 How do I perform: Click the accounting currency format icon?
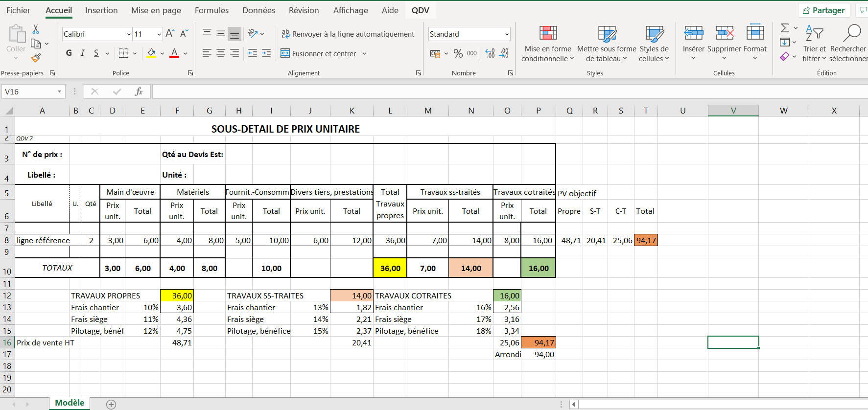click(x=435, y=53)
